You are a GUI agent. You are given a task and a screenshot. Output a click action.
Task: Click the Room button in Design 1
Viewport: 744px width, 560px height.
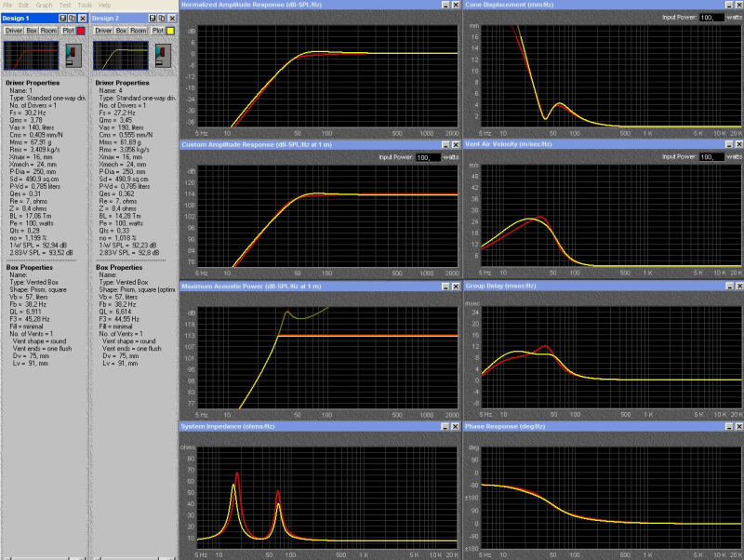click(48, 31)
